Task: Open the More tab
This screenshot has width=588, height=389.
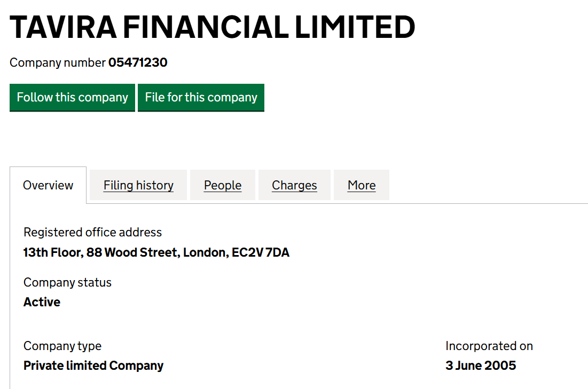Action: [x=362, y=185]
